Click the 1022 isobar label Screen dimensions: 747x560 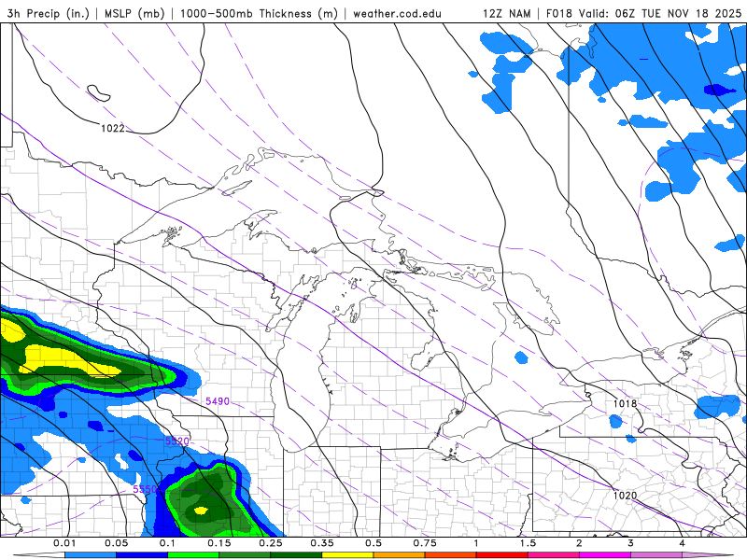pos(112,128)
